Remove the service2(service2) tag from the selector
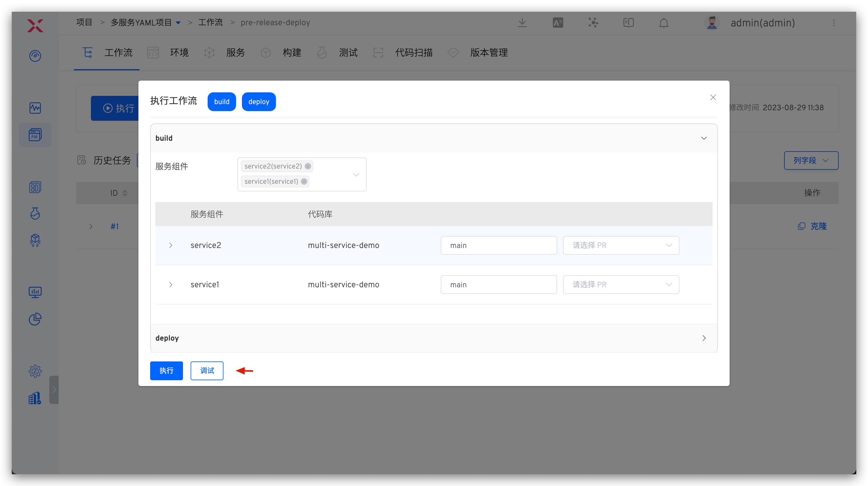This screenshot has height=486, width=868. (308, 166)
